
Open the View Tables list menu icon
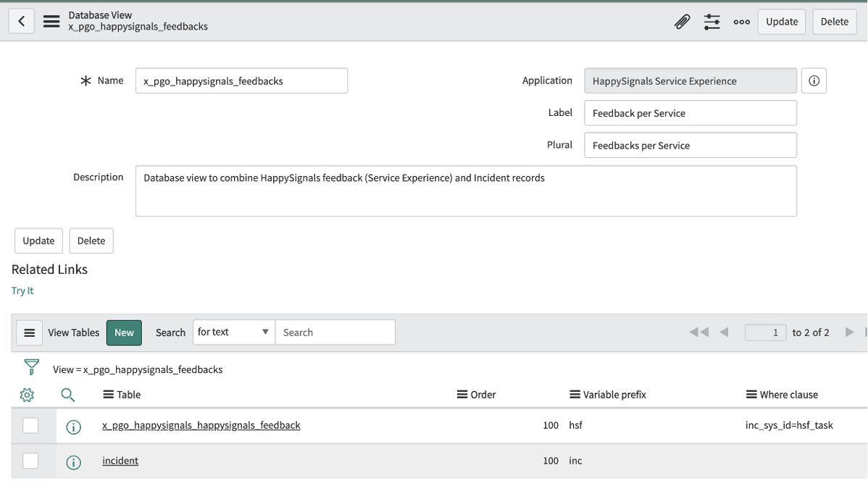pos(29,333)
